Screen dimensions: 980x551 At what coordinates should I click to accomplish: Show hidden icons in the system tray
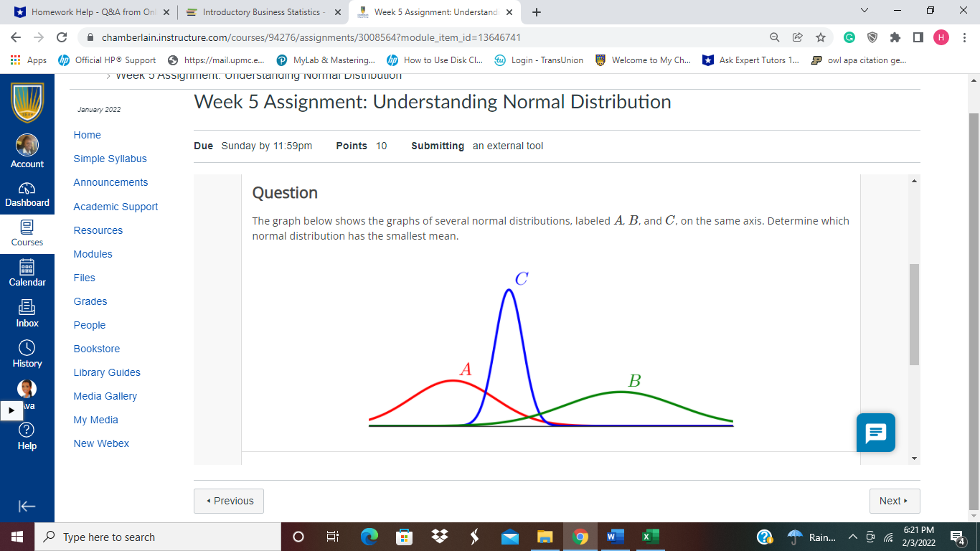tap(853, 537)
